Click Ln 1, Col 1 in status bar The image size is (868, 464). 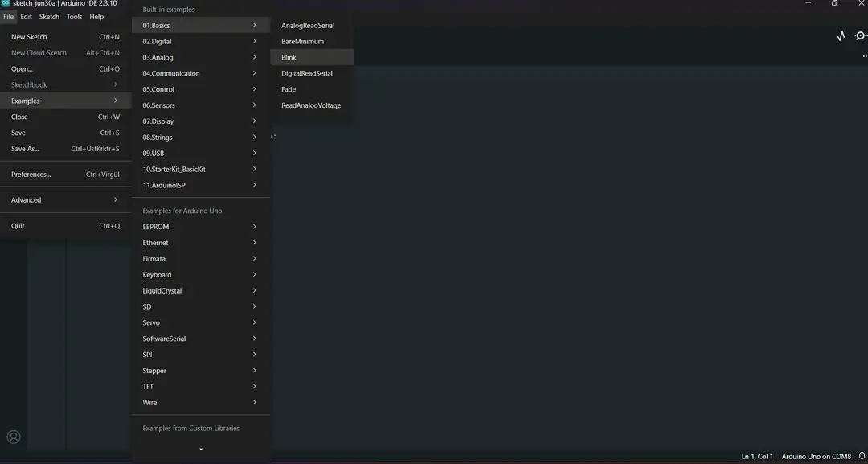coord(757,457)
